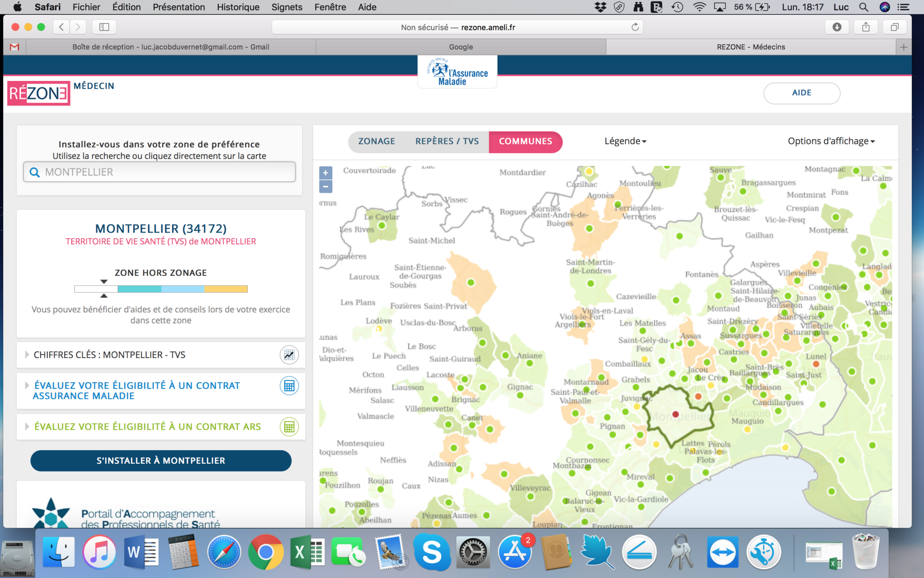Click the REZONE logo
This screenshot has width=924, height=578.
click(39, 93)
